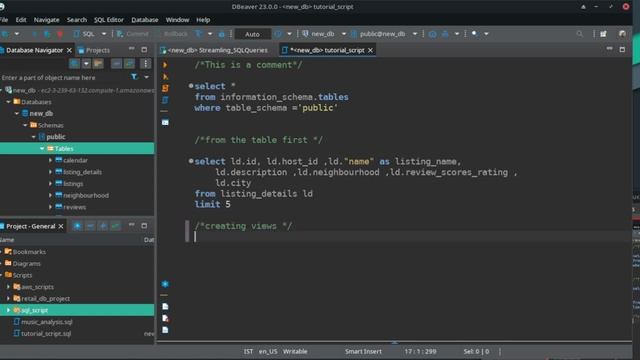Click the bottom document icon in editor gutter
This screenshot has height=360, width=640.
[165, 330]
